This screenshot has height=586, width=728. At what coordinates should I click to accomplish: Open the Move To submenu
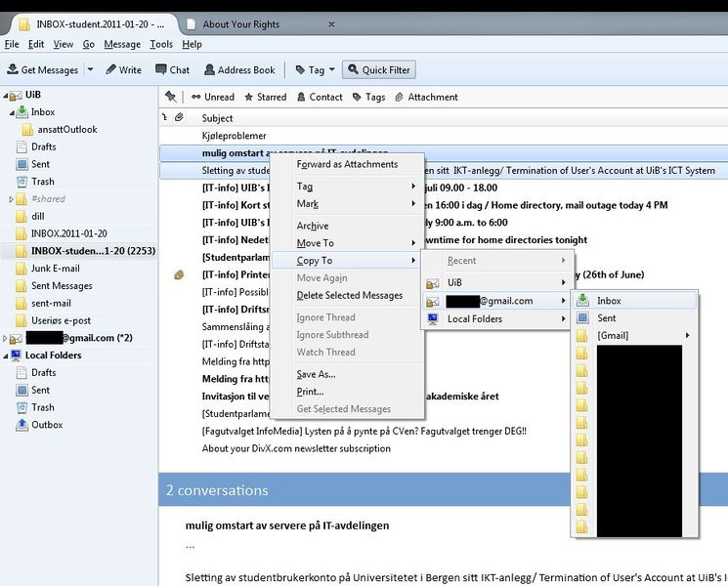(347, 243)
